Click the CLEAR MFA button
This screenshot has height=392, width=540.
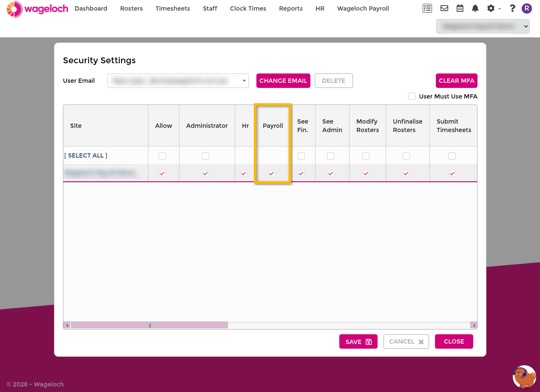457,81
